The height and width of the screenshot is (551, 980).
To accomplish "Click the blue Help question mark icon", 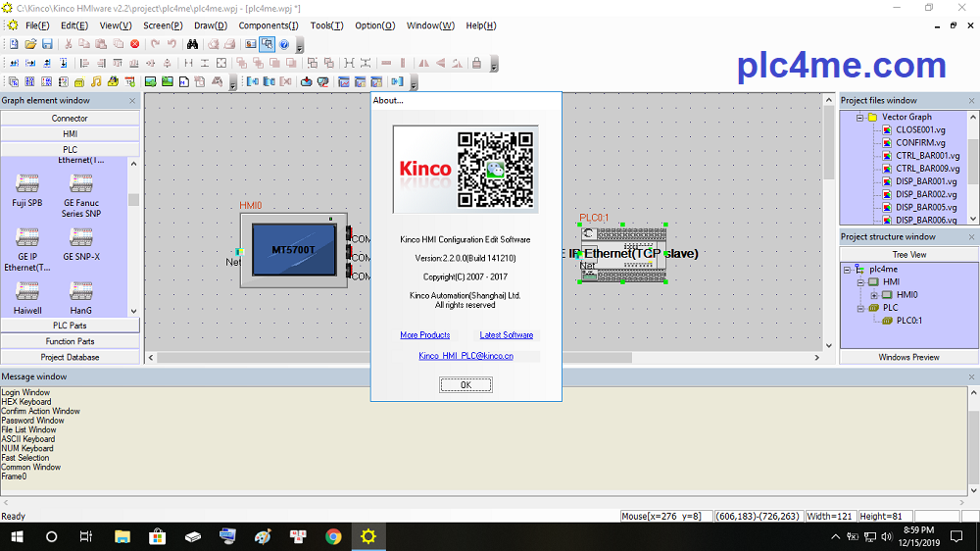I will [283, 44].
